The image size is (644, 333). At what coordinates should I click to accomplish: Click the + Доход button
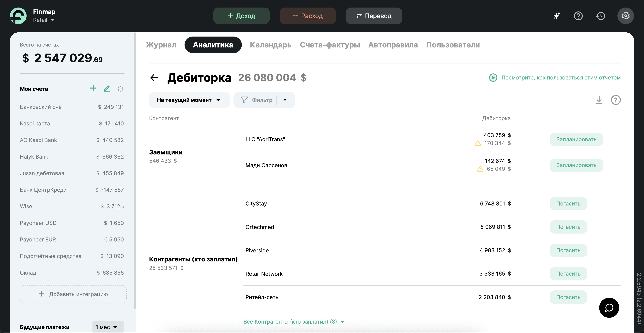point(241,16)
